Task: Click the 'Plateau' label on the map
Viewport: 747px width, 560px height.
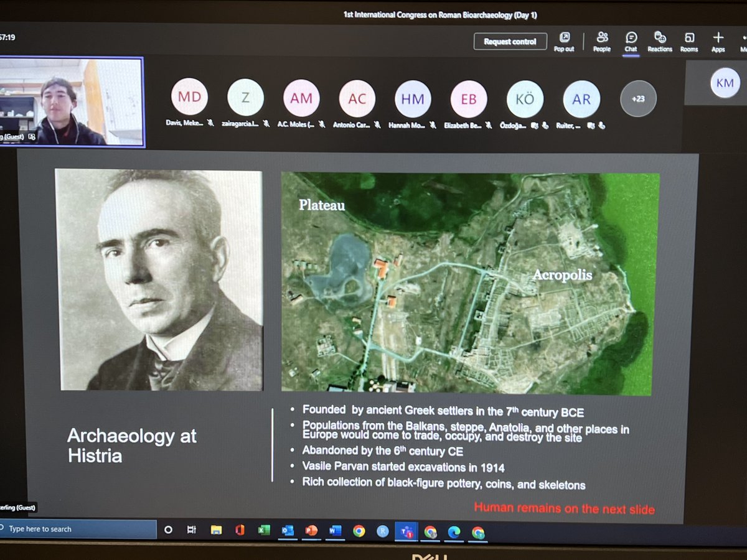Action: 322,205
